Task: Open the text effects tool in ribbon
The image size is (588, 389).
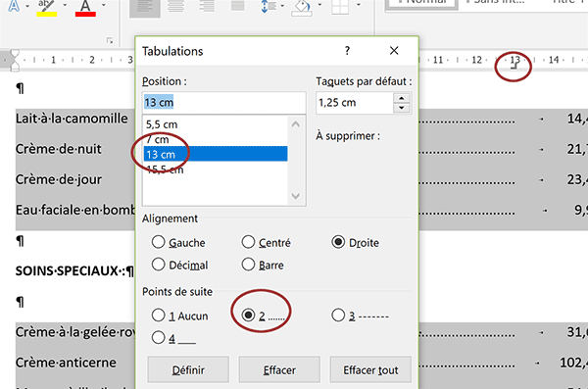Action: [14, 6]
